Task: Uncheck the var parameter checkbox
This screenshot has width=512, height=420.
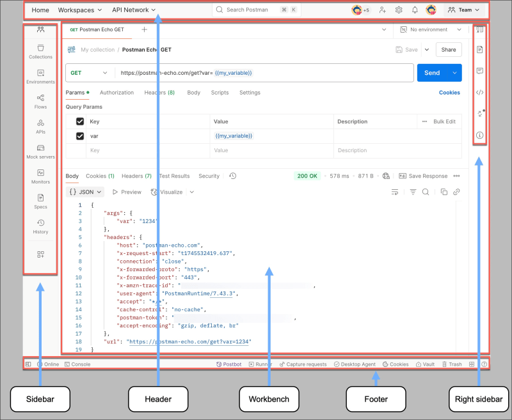Action: coord(80,136)
